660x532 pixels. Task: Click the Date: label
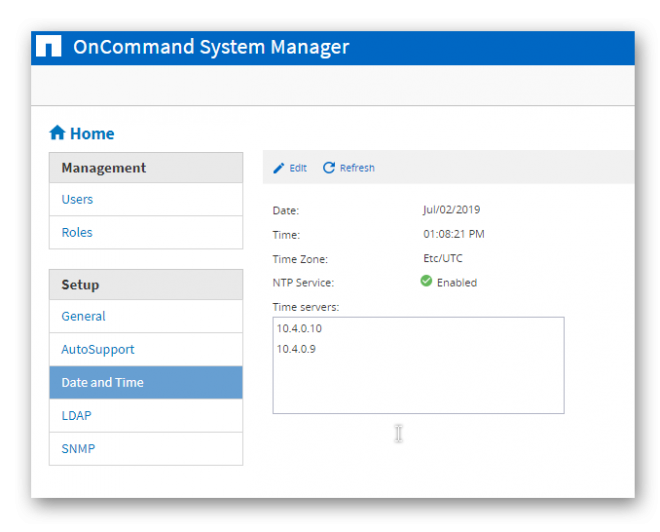tap(285, 210)
